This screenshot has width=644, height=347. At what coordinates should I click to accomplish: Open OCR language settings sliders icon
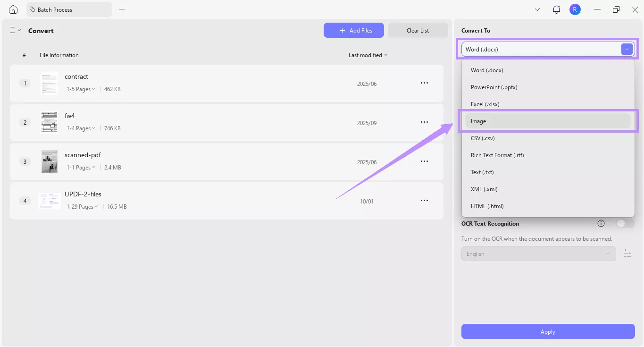coord(627,254)
